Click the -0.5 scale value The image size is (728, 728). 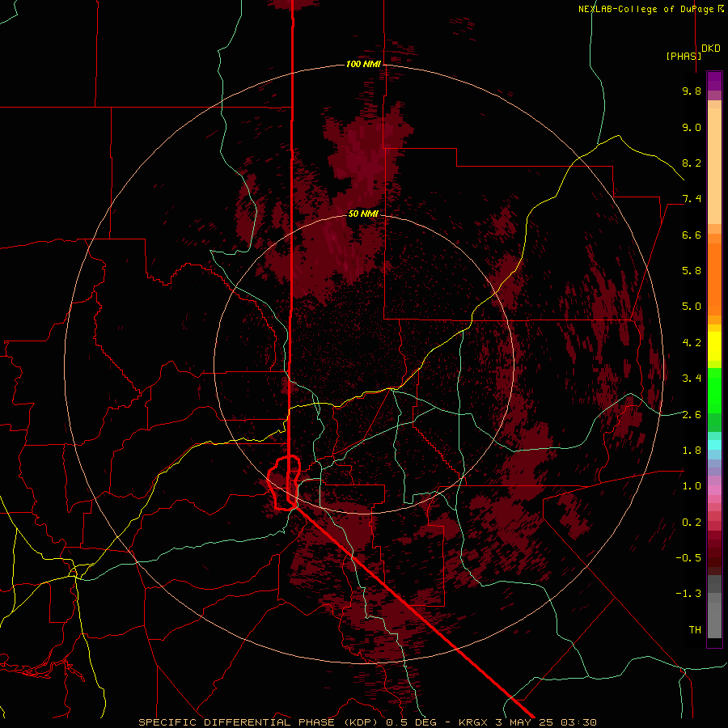(x=688, y=558)
